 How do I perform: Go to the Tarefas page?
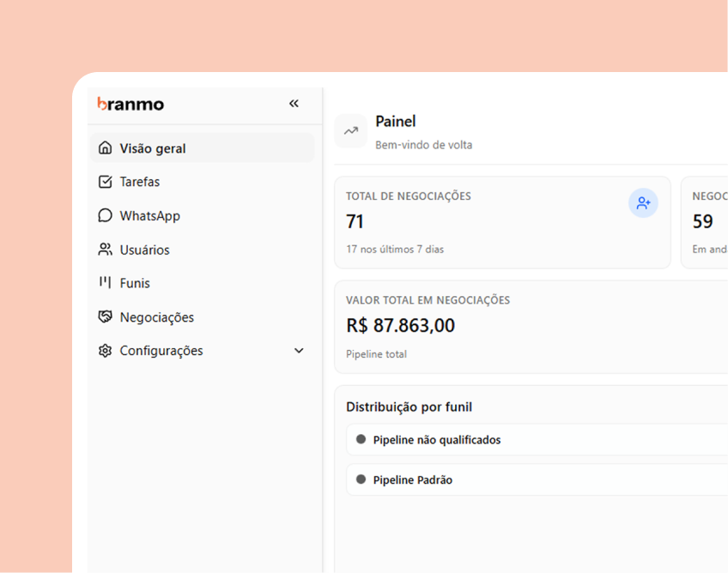click(x=140, y=182)
